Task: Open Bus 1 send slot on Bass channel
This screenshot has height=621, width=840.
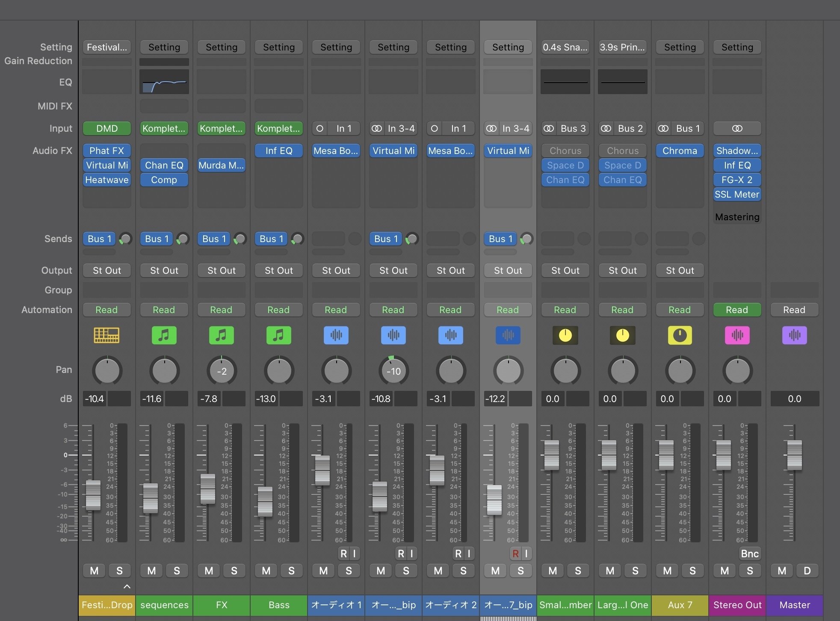Action: click(271, 239)
